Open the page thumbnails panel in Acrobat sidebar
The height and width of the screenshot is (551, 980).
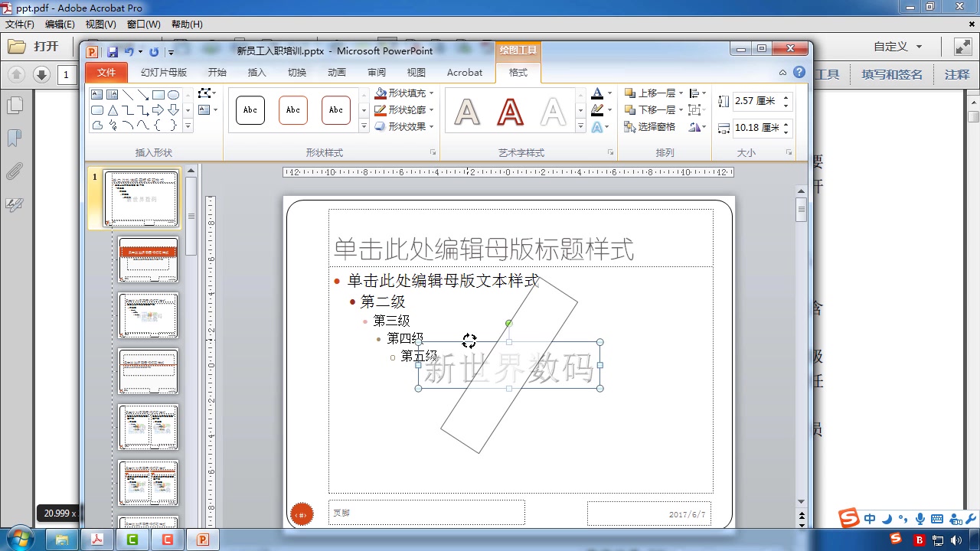(x=15, y=107)
